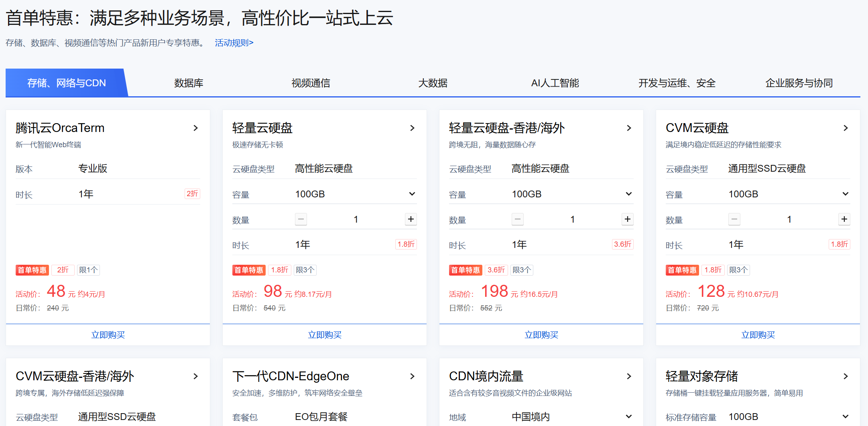The width and height of the screenshot is (868, 426).
Task: Increase quantity in 轻量云硬盘-香港/海外 card
Action: pyautogui.click(x=628, y=219)
